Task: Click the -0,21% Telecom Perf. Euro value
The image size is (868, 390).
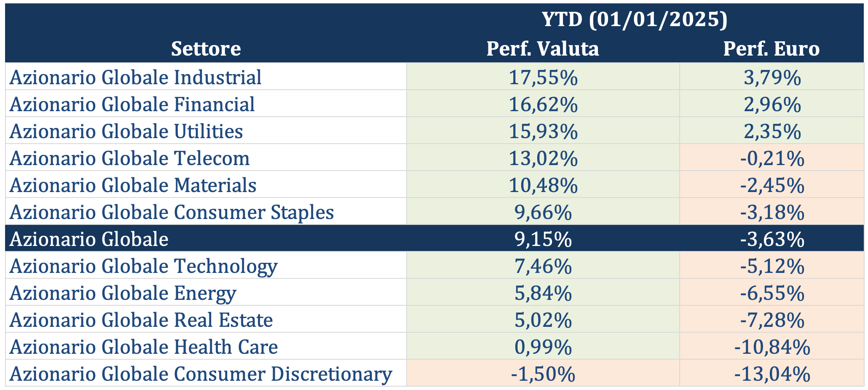Action: [x=772, y=158]
